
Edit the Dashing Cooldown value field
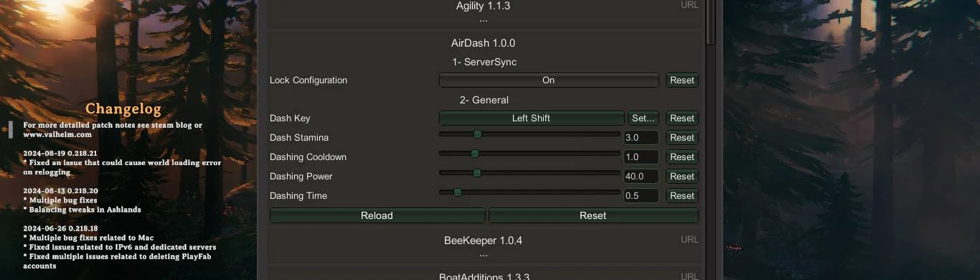point(641,157)
